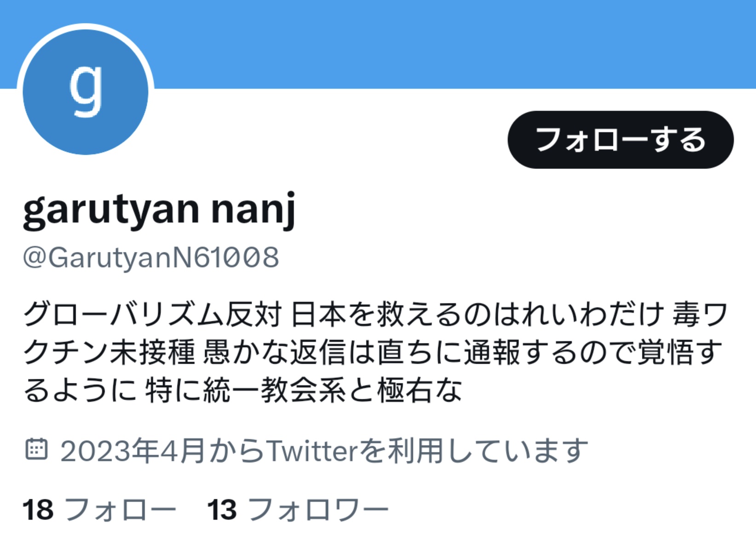This screenshot has width=756, height=537.
Task: Click the number 18 following count
Action: pyautogui.click(x=38, y=510)
